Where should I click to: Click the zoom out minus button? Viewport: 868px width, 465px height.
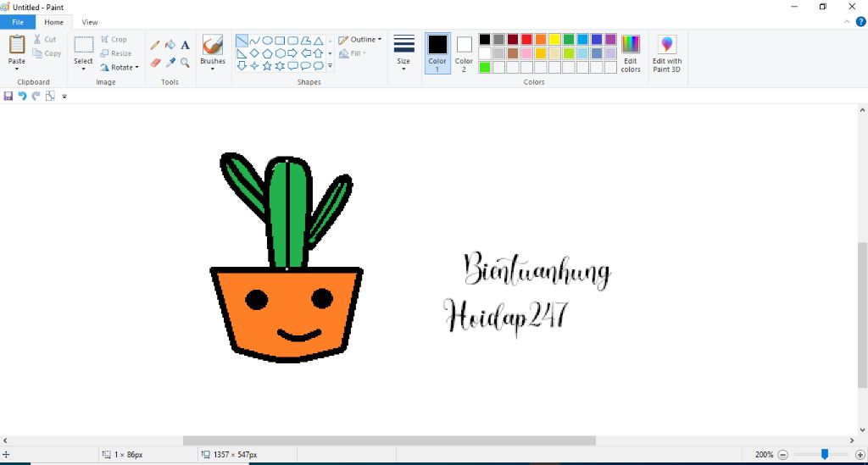[x=782, y=455]
